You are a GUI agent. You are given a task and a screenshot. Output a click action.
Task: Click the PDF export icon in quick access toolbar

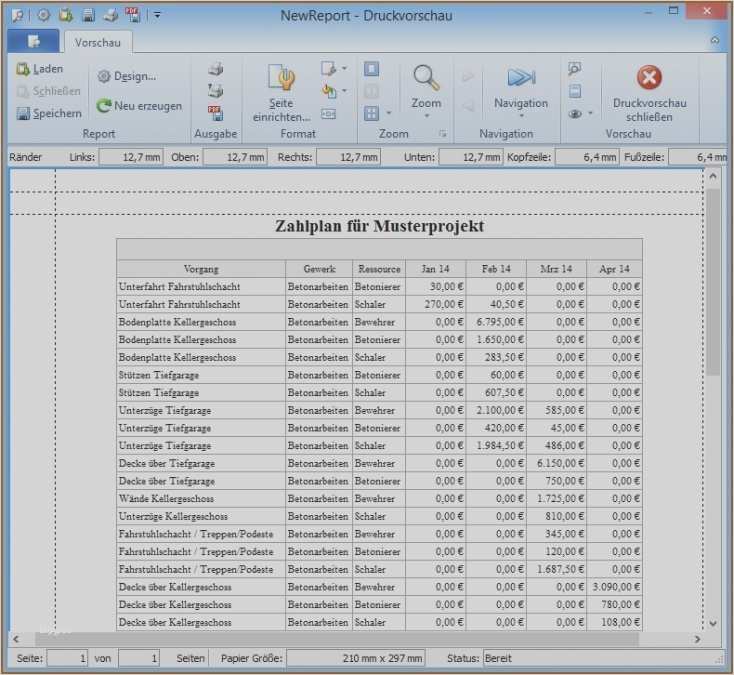(132, 15)
